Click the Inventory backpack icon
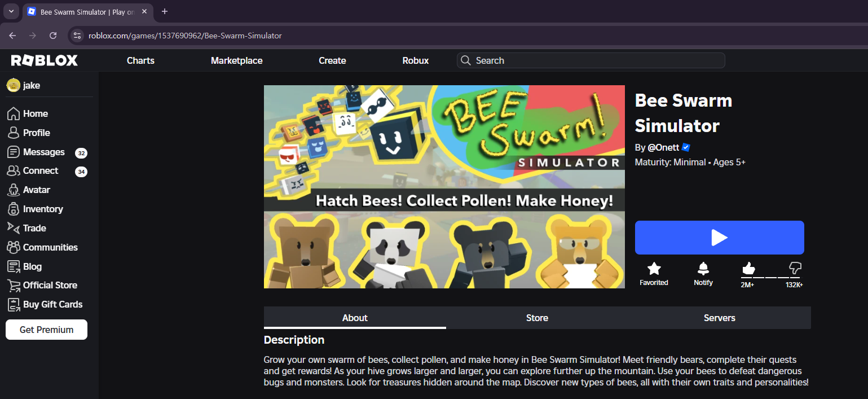This screenshot has height=399, width=868. [14, 209]
